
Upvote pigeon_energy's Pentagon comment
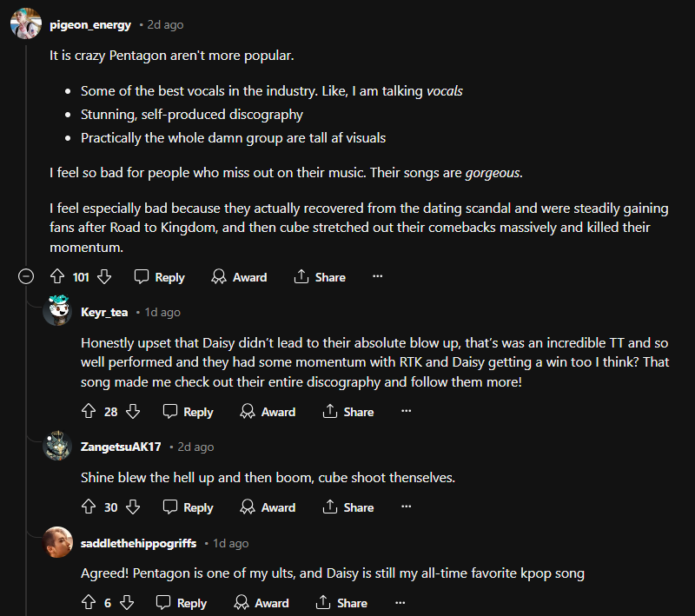[57, 277]
